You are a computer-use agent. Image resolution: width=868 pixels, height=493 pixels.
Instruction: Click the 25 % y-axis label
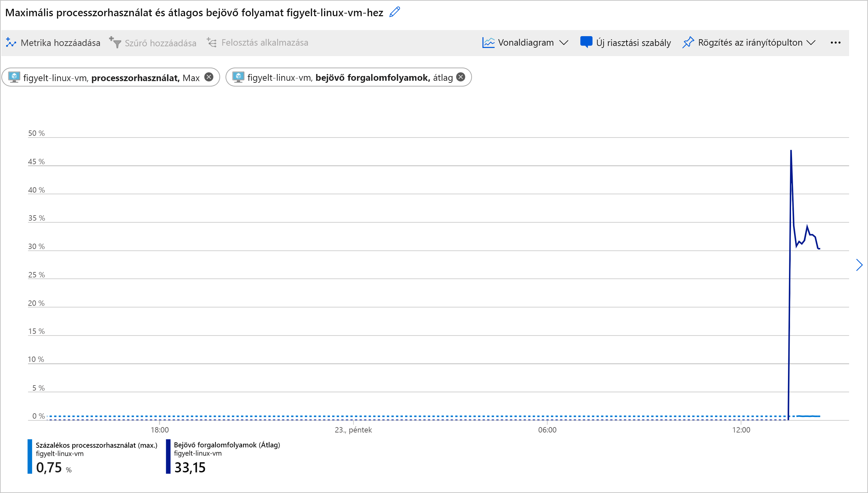(36, 275)
